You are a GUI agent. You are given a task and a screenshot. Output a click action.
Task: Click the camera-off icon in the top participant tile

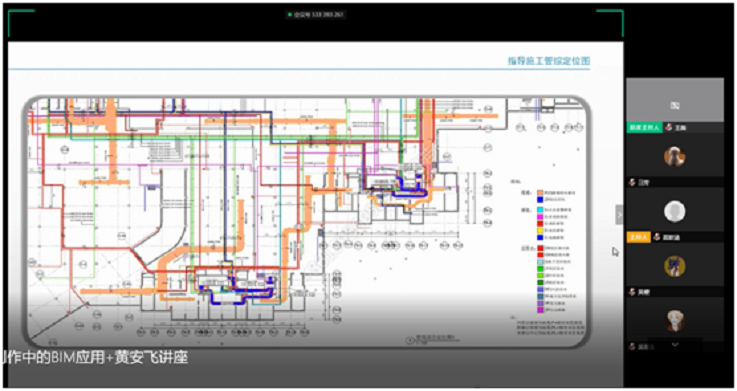tap(675, 106)
